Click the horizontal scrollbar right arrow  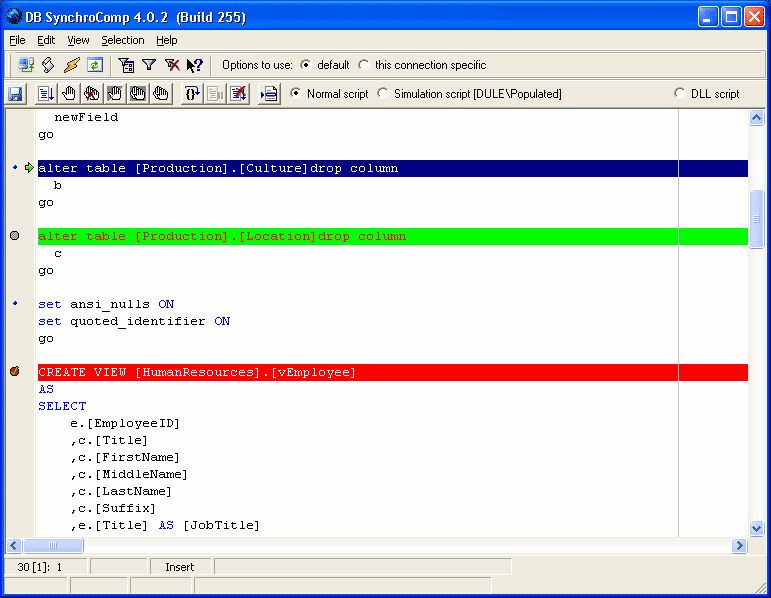click(739, 545)
